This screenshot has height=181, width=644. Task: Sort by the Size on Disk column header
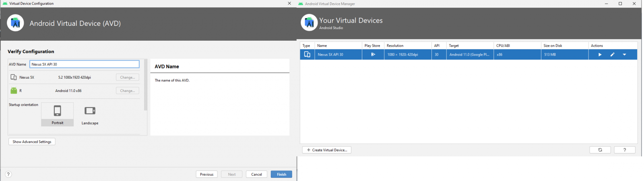(x=564, y=46)
